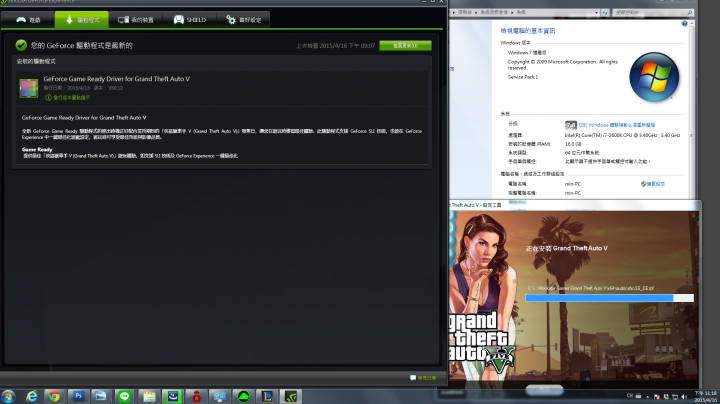Click the green checkmark status icon
The image size is (720, 404).
click(x=21, y=45)
